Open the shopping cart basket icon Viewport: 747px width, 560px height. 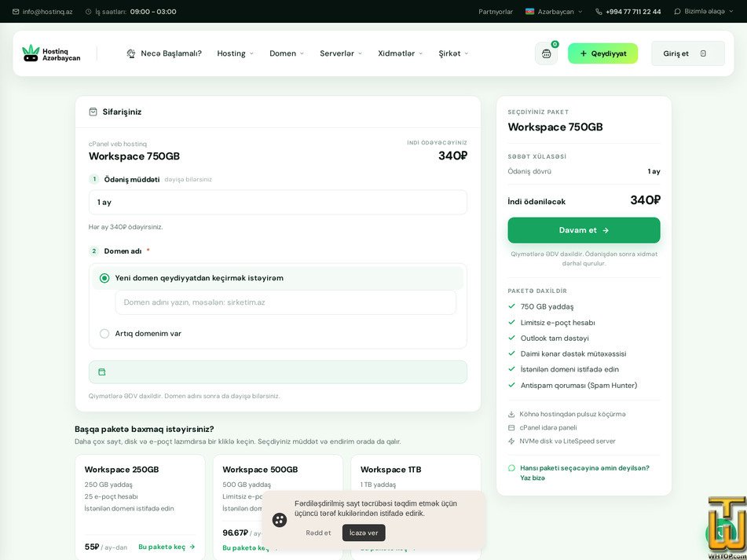546,54
